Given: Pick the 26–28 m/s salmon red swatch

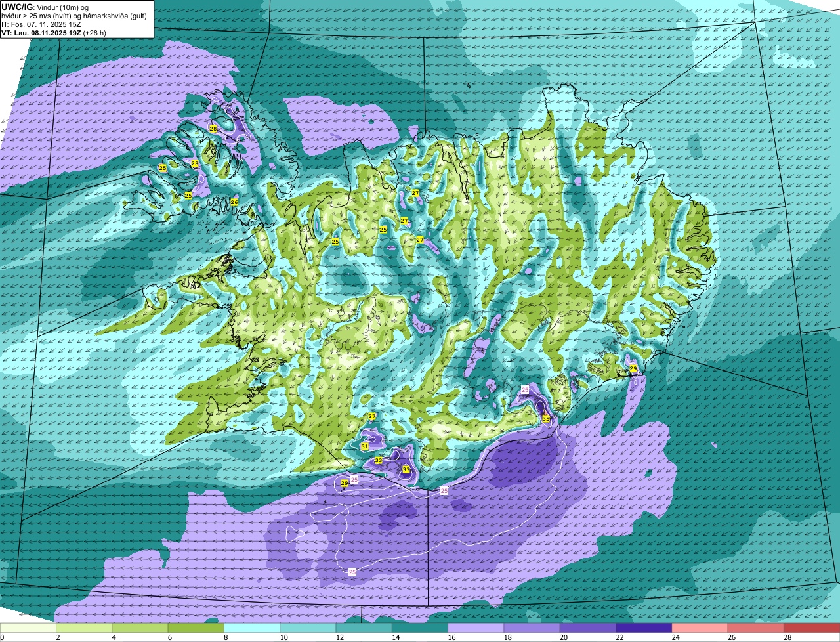Looking at the screenshot, I should (756, 628).
